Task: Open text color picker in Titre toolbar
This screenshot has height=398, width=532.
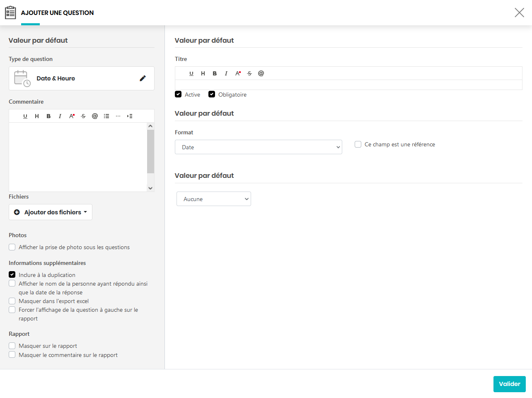Action: (x=238, y=73)
